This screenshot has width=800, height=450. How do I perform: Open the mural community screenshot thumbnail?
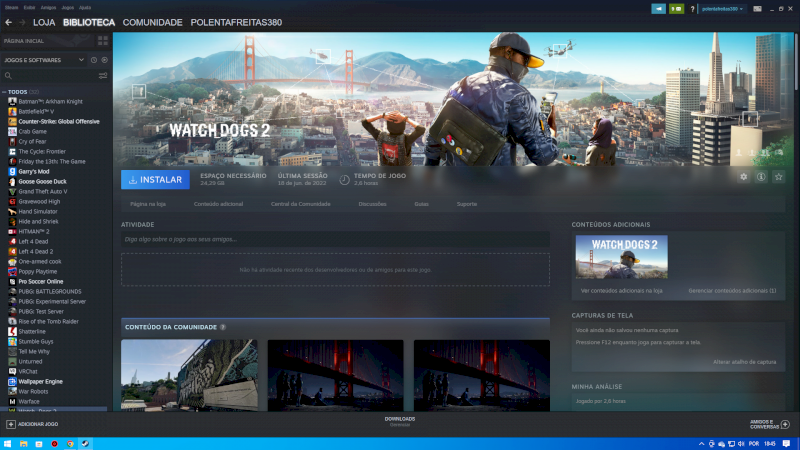(189, 375)
